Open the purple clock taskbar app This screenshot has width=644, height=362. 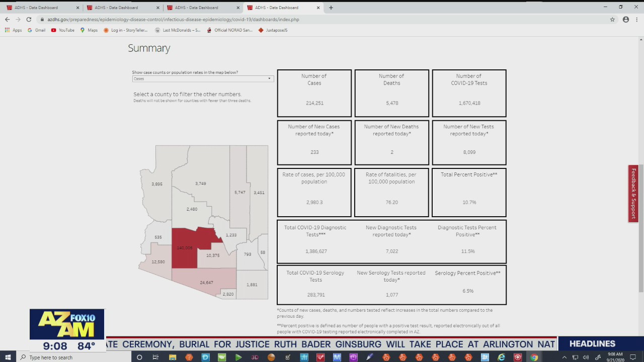pos(353,357)
